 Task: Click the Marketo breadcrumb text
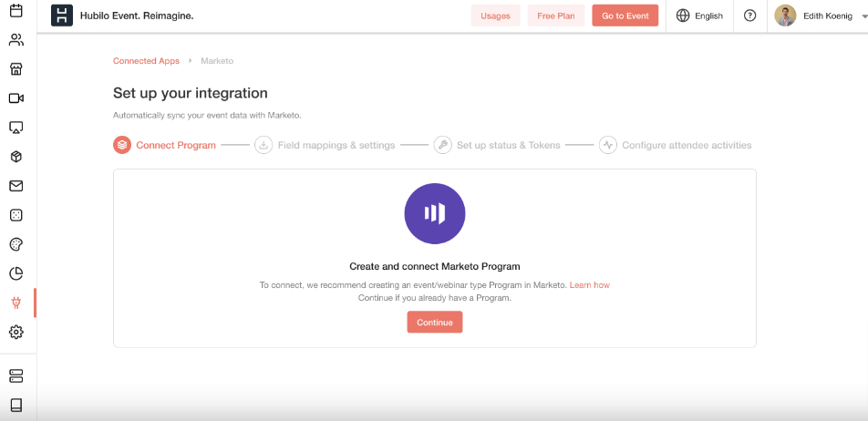(x=217, y=61)
